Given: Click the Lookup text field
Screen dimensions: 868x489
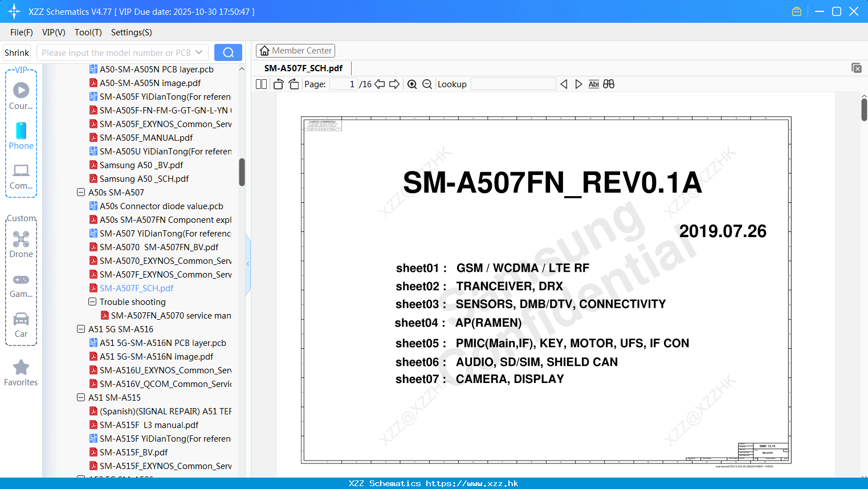Looking at the screenshot, I should (x=514, y=84).
